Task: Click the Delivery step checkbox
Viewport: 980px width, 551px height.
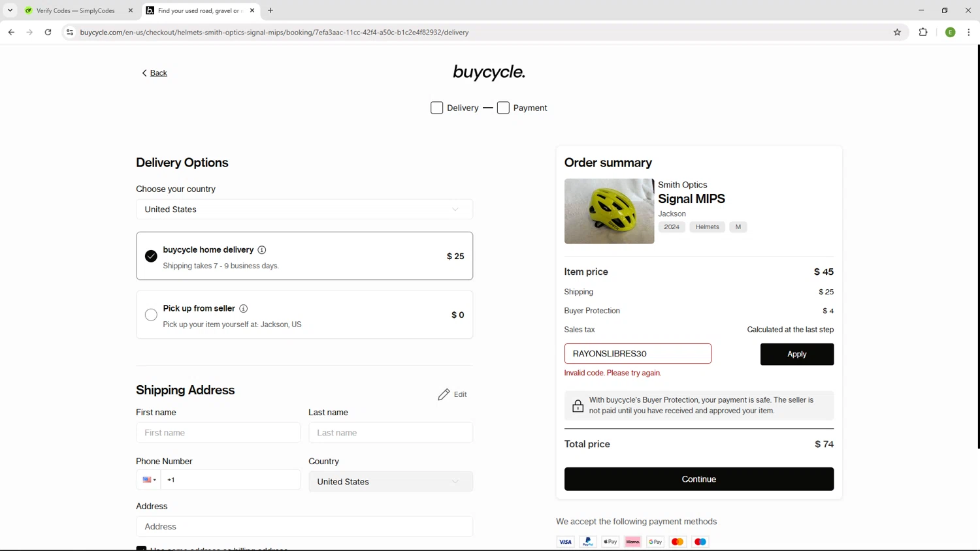Action: click(437, 108)
